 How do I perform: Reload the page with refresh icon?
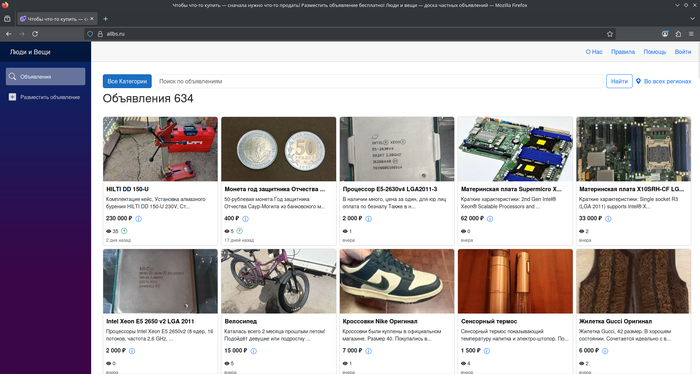coord(35,34)
